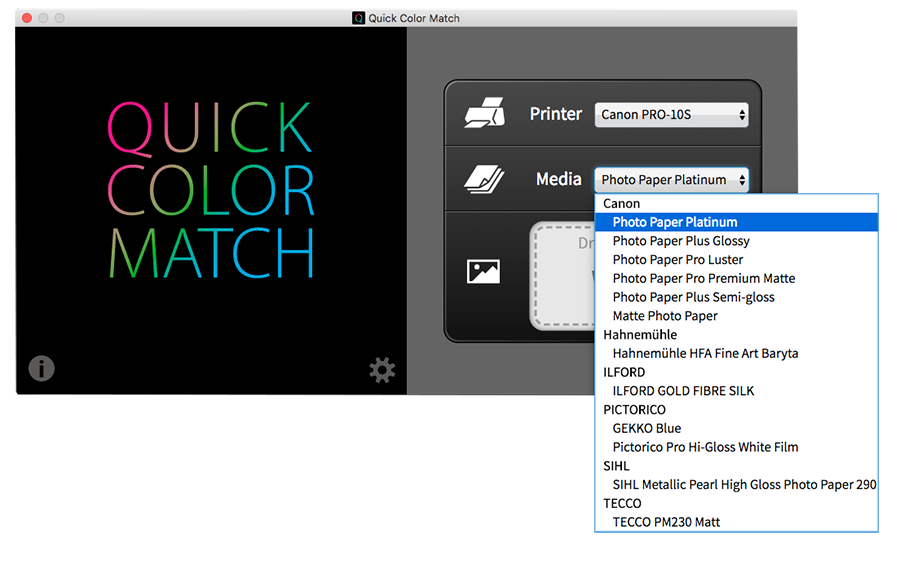Click the PICTORICO group header
900x573 pixels.
(736, 409)
